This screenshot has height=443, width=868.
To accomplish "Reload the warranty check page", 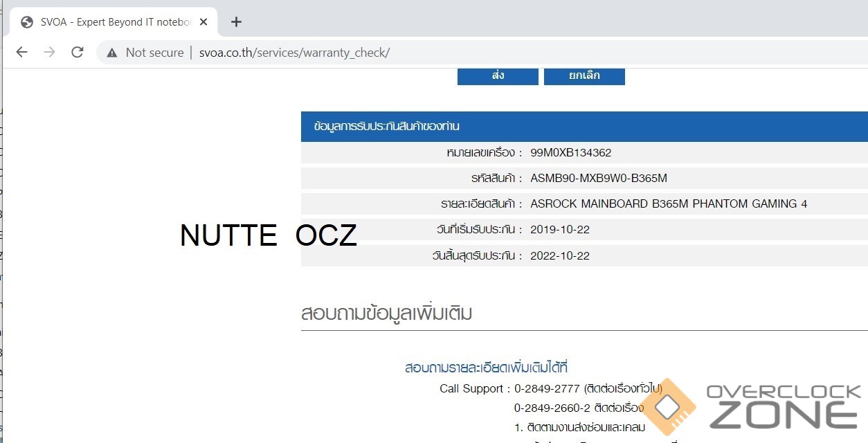I will [x=78, y=53].
